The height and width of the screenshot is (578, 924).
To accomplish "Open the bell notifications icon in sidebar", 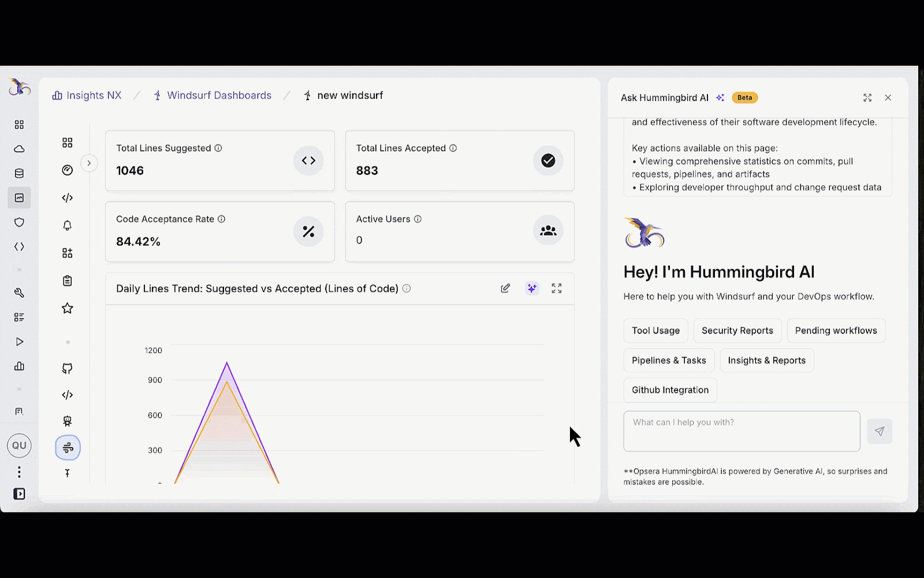I will (68, 225).
